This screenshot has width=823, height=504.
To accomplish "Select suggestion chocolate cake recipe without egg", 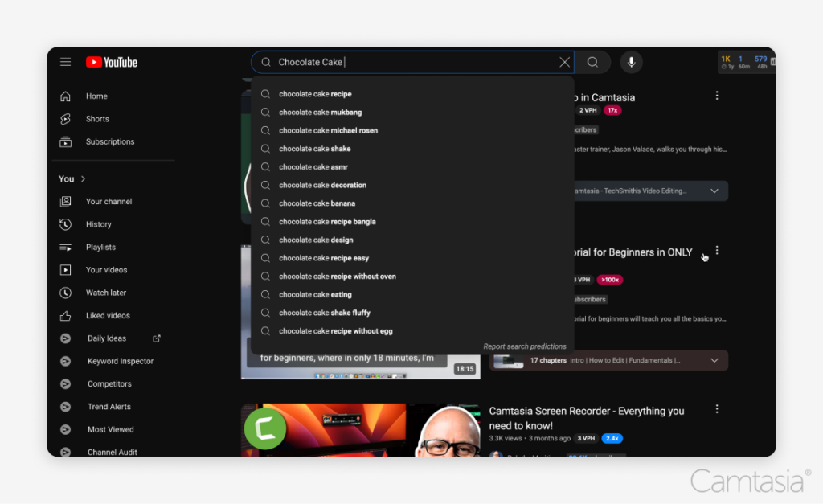I will [412, 331].
